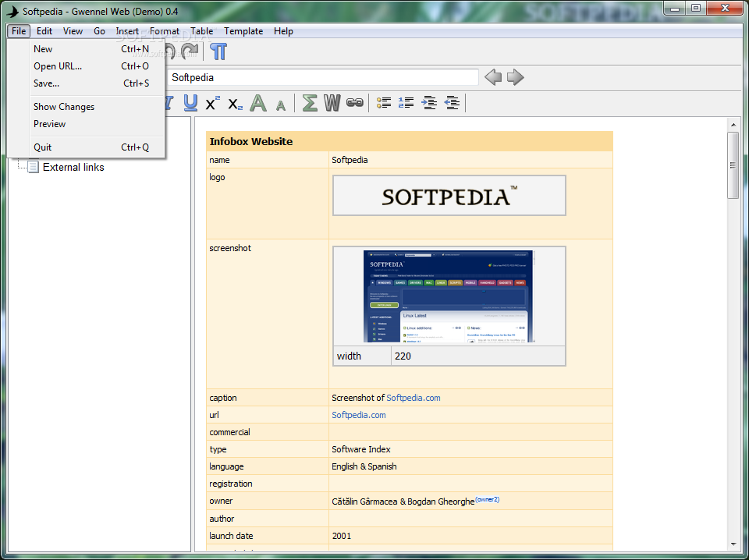Open the Edit menu
This screenshot has height=560, width=749.
[x=44, y=31]
